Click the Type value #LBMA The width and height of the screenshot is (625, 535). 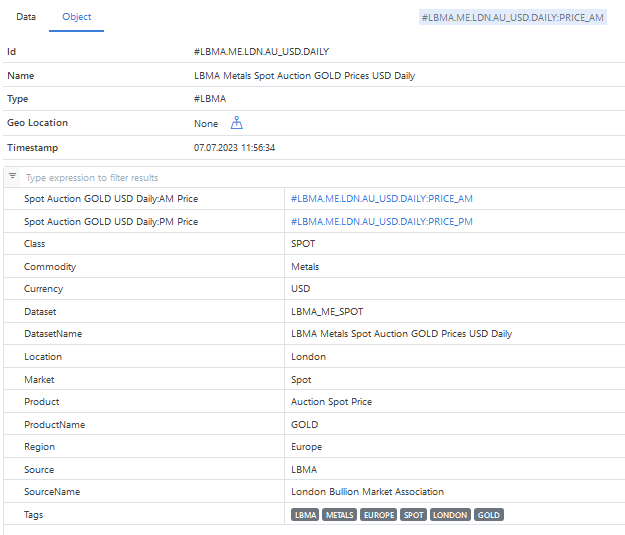tap(210, 99)
